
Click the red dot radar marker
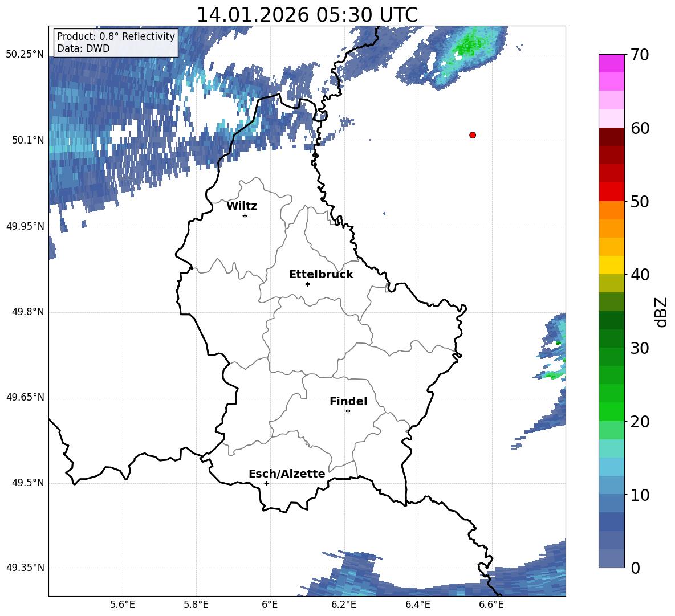coord(473,135)
